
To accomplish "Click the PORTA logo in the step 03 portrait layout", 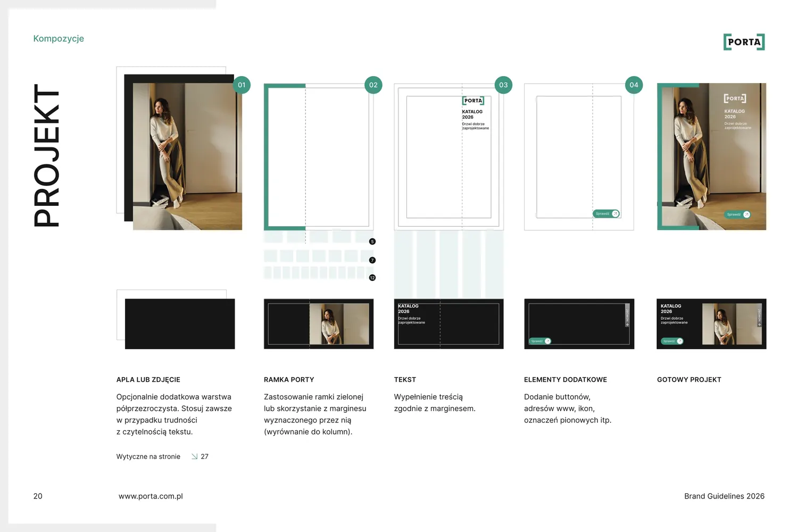I will click(473, 101).
